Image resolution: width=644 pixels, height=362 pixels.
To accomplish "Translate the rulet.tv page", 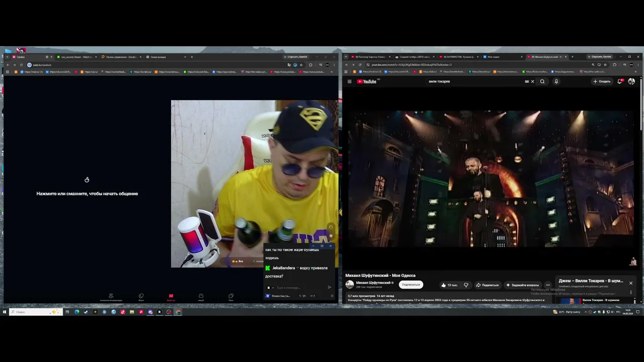I will [x=289, y=65].
